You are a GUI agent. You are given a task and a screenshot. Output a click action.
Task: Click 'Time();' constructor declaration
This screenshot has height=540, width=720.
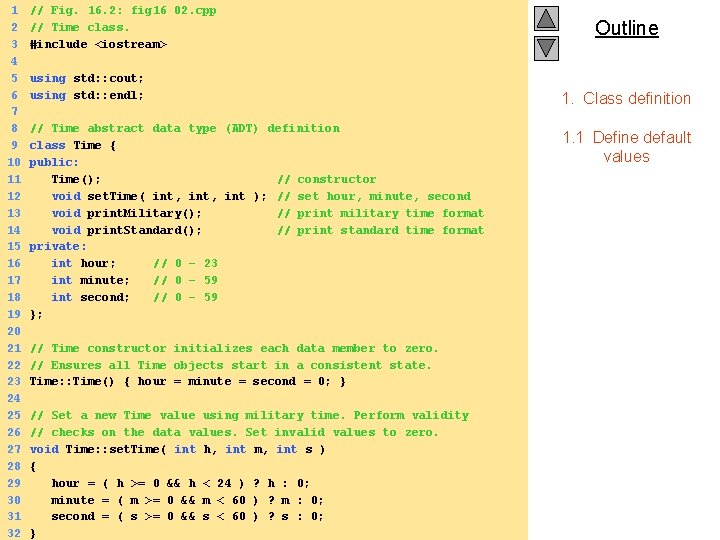point(76,179)
